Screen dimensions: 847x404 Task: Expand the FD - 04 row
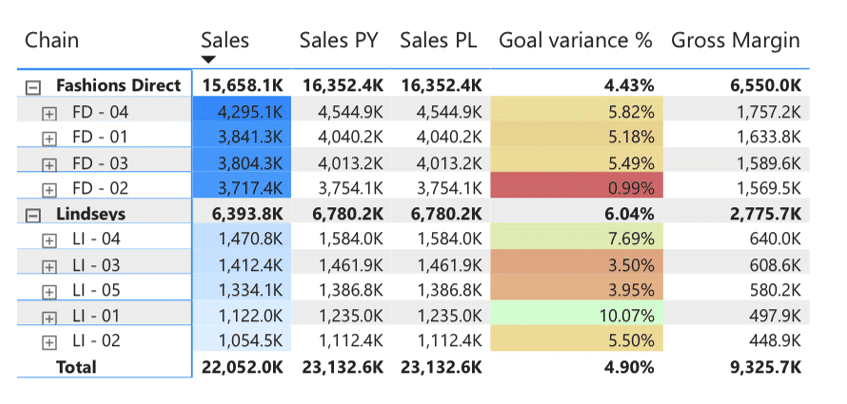point(49,113)
